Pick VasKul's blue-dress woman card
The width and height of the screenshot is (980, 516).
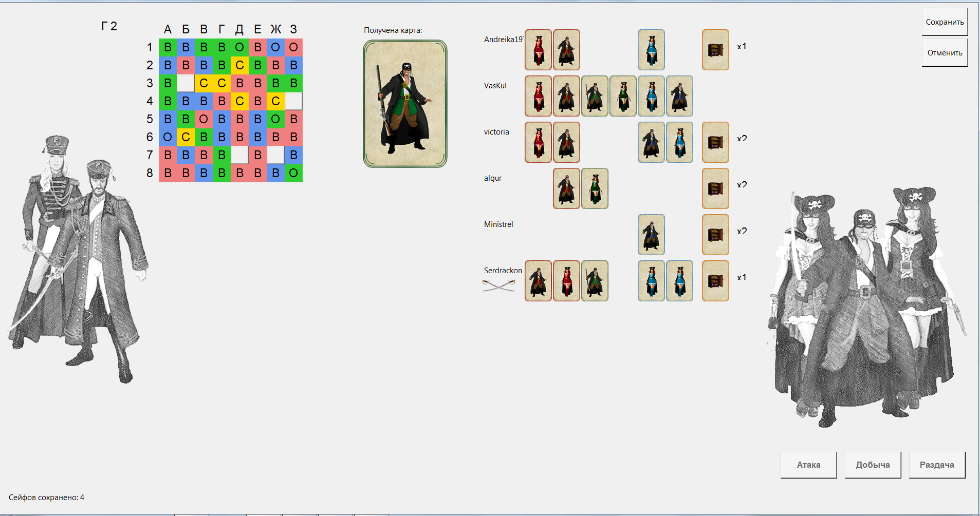[x=651, y=96]
